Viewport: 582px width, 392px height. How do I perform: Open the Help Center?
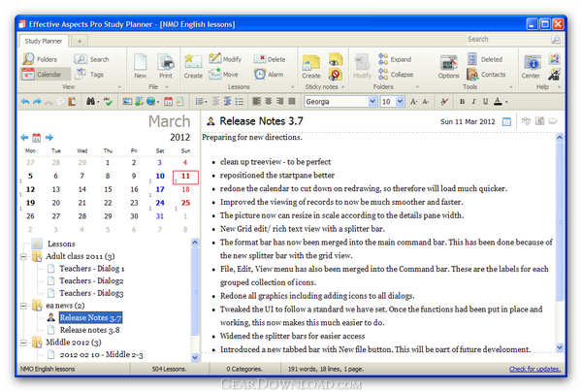click(532, 67)
